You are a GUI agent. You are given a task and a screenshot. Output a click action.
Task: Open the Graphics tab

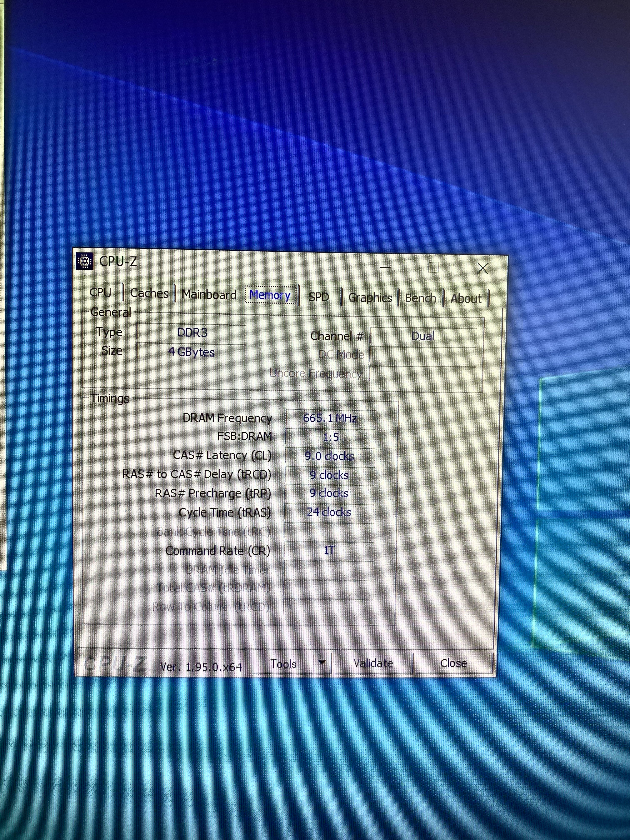[x=370, y=298]
